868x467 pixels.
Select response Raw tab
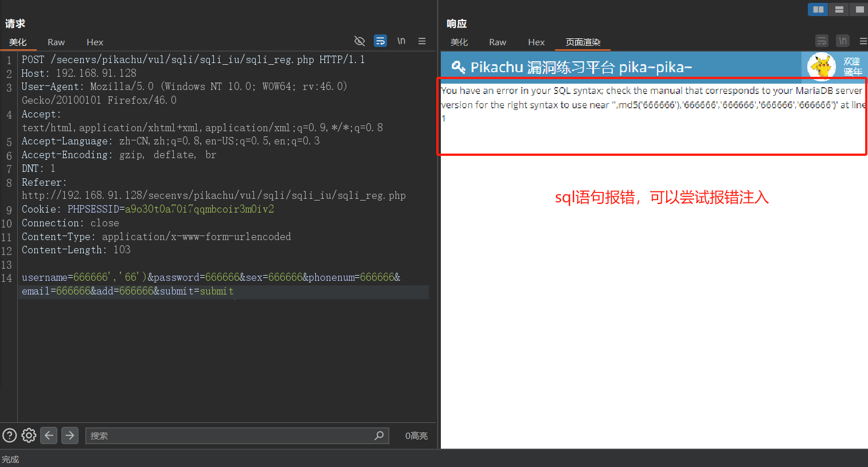point(498,42)
